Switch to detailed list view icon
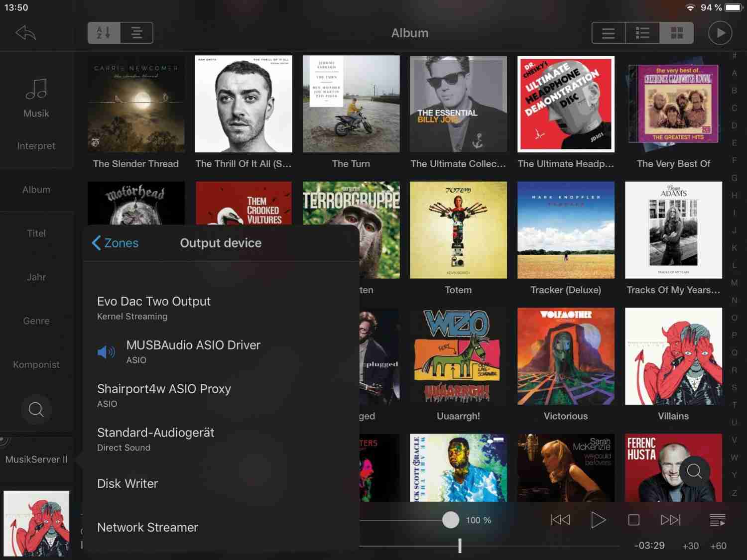Viewport: 747px width, 560px height. click(x=642, y=33)
